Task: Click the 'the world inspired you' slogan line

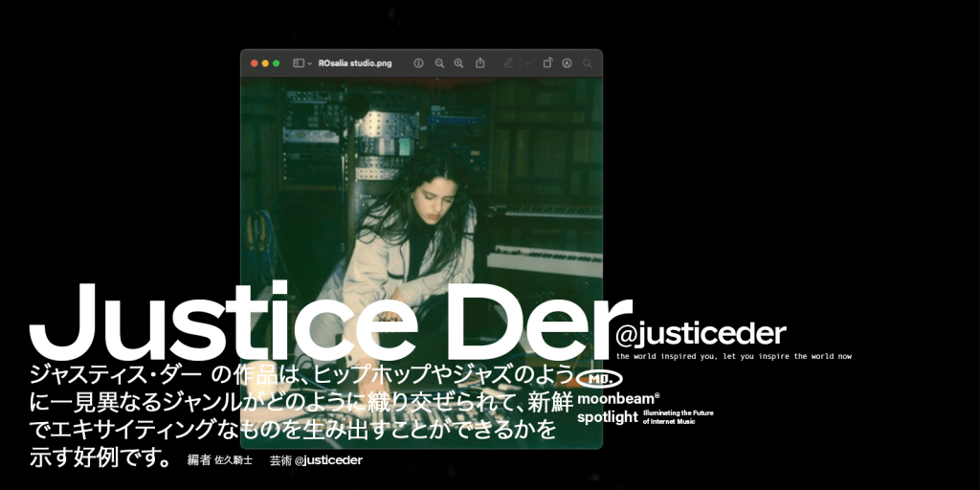Action: pyautogui.click(x=734, y=357)
